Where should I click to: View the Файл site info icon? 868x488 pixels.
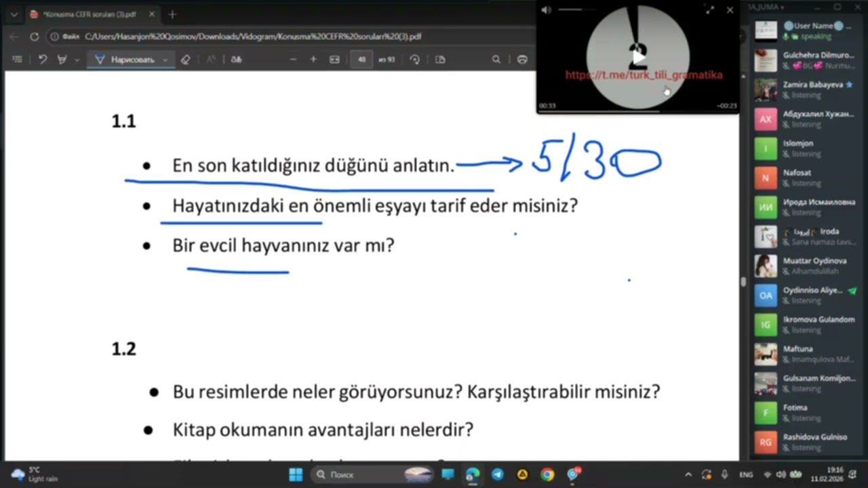click(x=65, y=37)
